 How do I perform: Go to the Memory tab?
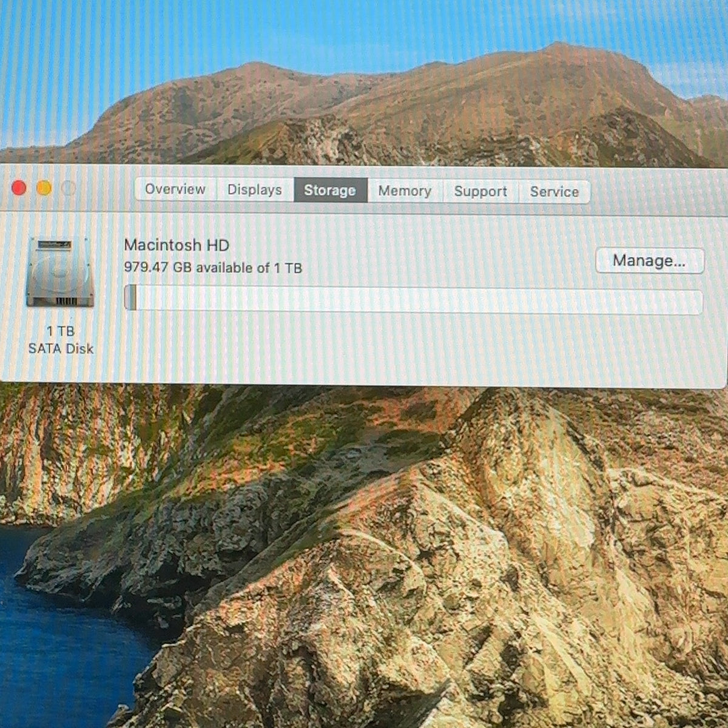coord(405,191)
